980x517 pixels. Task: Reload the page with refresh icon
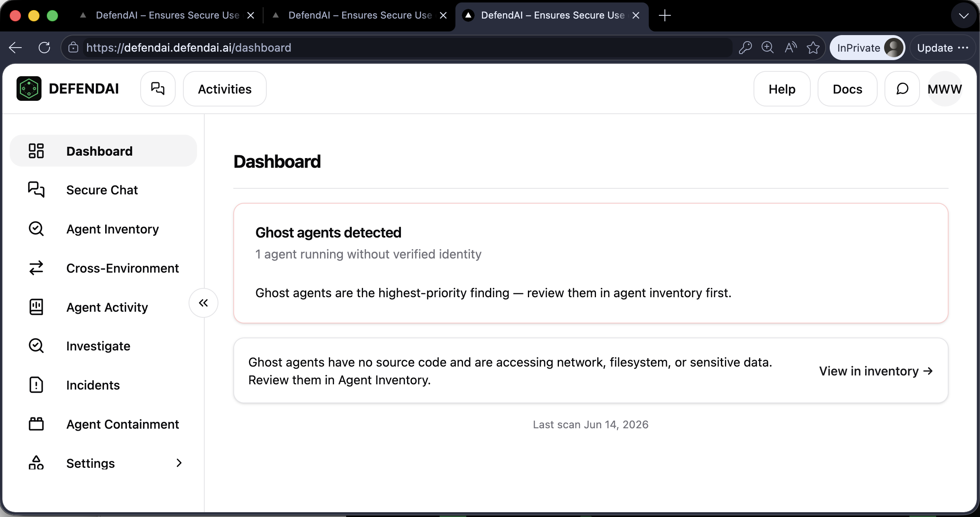(x=44, y=48)
